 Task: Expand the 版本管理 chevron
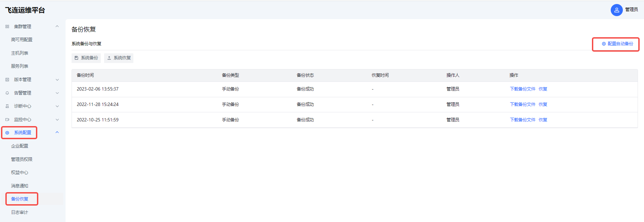[x=57, y=80]
